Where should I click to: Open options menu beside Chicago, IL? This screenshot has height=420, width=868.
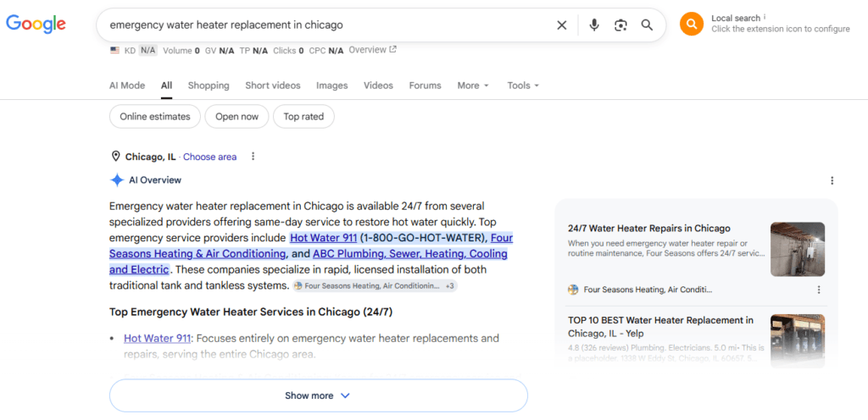coord(253,157)
